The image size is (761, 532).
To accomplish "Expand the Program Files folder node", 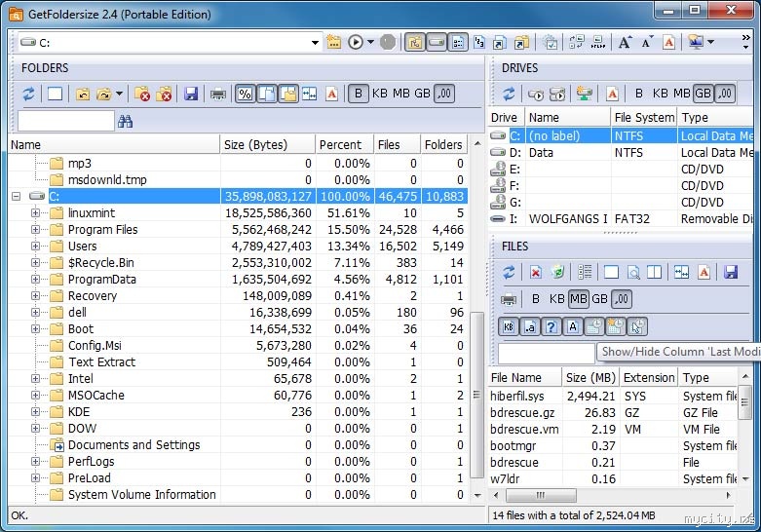I will 35,229.
